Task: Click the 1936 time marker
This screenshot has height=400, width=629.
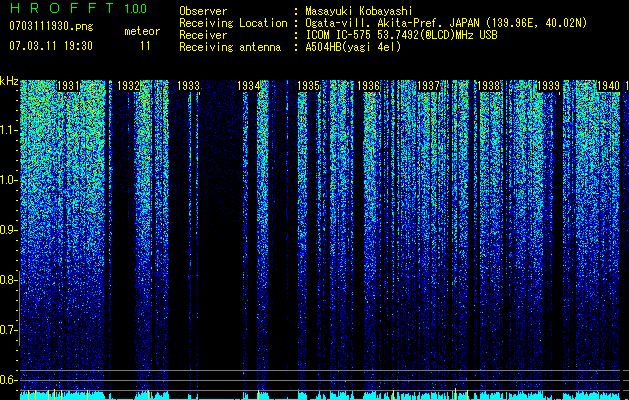Action: (x=368, y=86)
